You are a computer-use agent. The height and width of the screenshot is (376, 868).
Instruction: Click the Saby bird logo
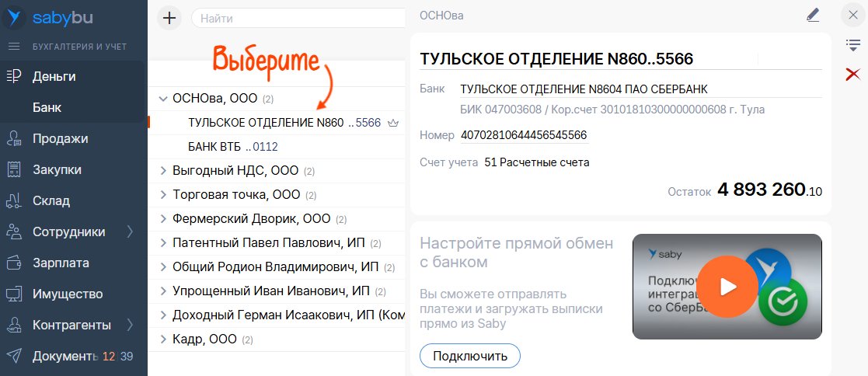(x=15, y=16)
